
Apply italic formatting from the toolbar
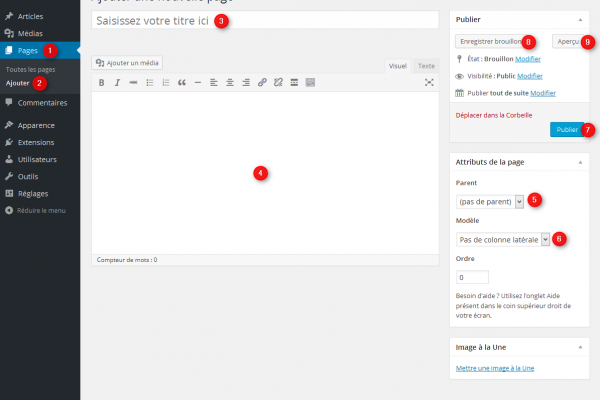(x=117, y=82)
